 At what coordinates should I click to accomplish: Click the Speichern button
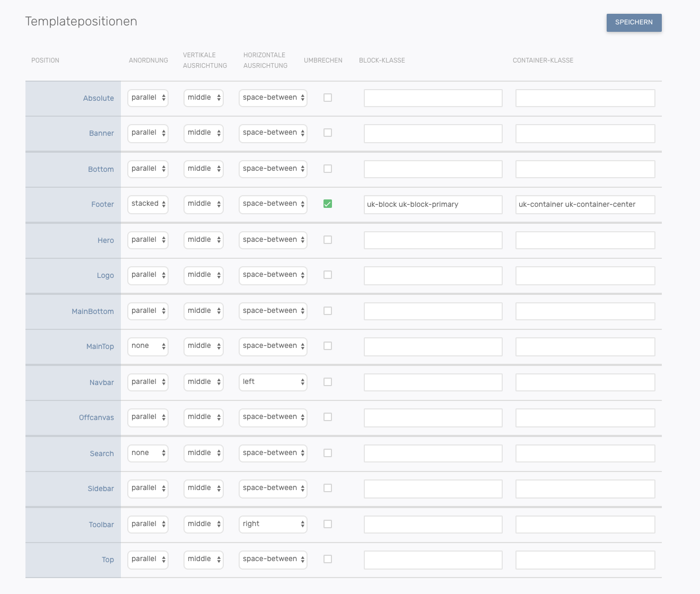[634, 22]
